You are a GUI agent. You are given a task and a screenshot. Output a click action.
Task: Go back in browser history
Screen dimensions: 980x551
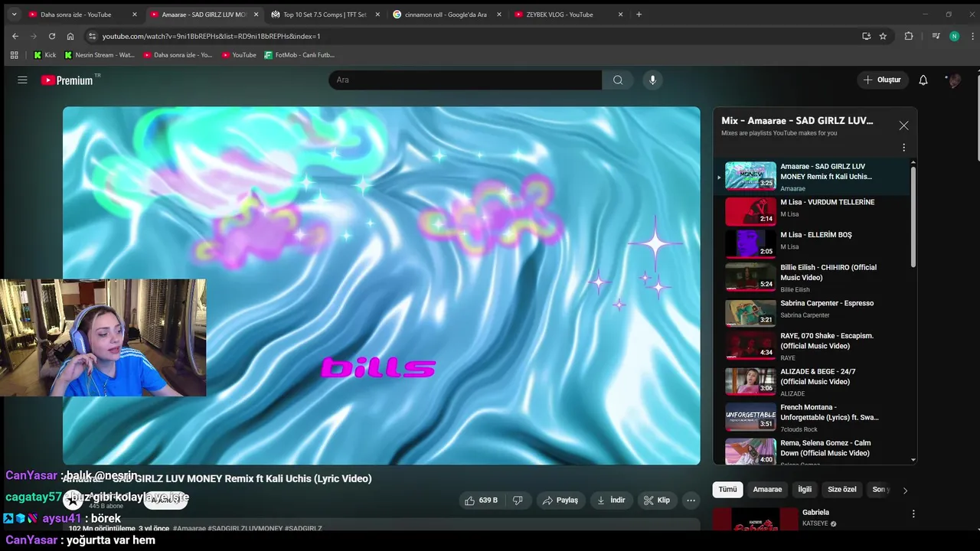[x=15, y=36]
